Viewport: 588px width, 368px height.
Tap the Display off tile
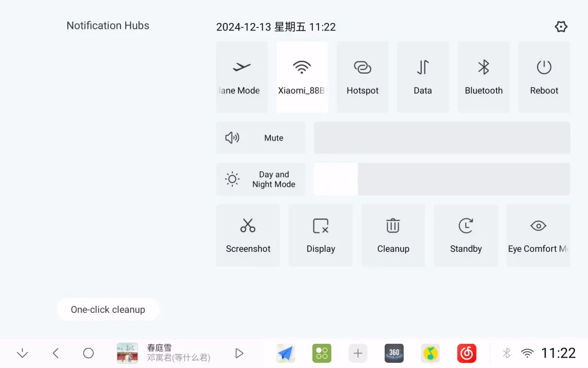[x=320, y=235]
